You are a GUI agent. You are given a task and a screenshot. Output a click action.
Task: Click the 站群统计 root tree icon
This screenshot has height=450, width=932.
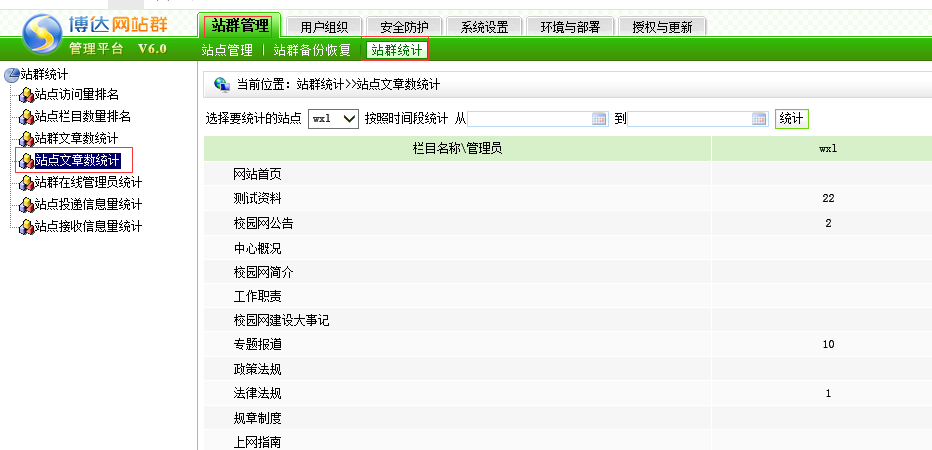12,74
